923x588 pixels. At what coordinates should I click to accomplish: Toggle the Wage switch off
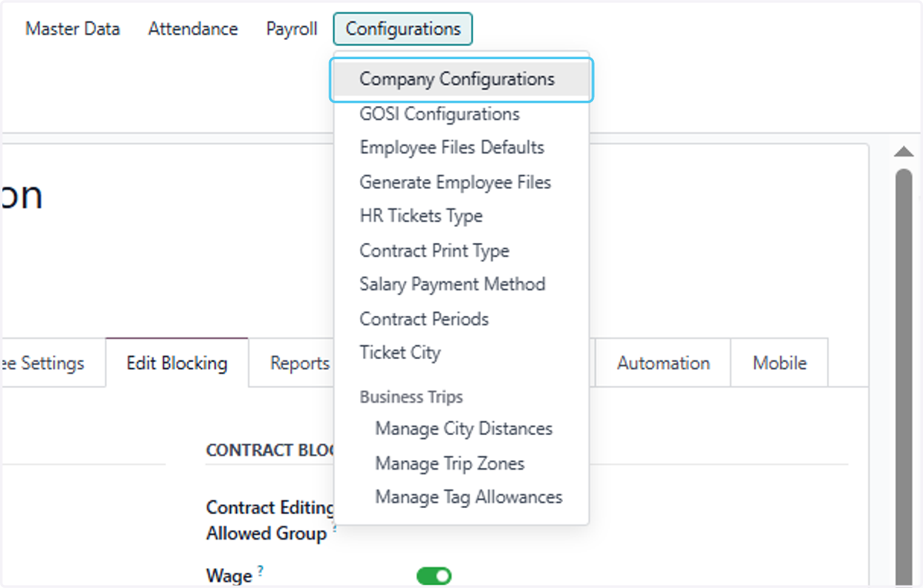tap(434, 576)
